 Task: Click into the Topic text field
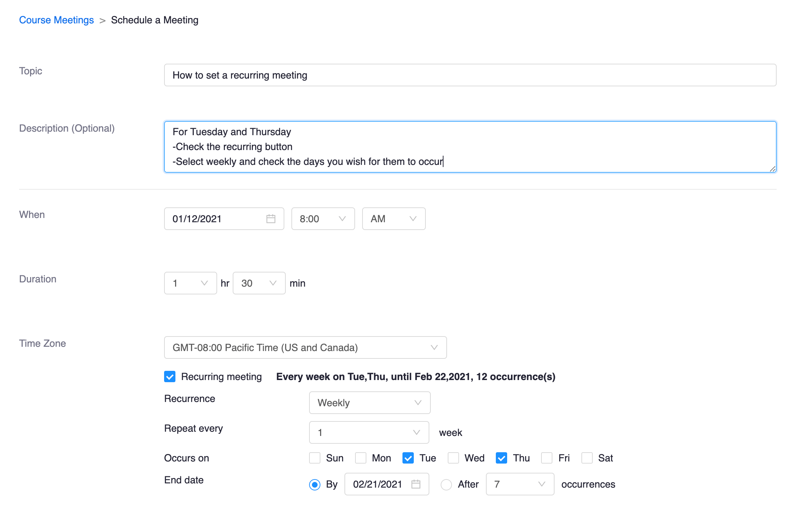470,75
